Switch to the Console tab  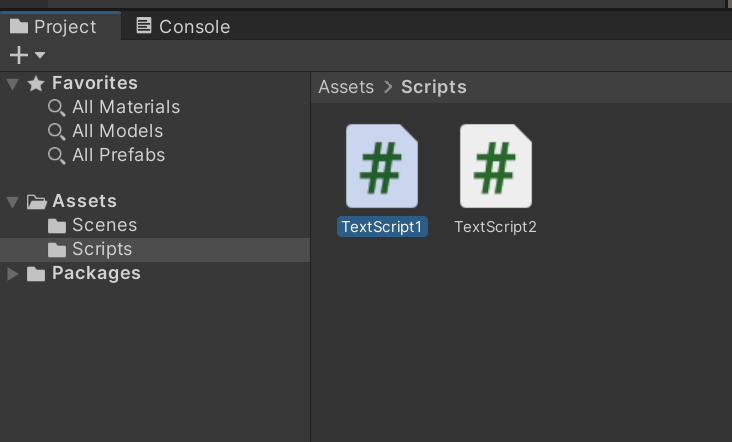click(183, 27)
